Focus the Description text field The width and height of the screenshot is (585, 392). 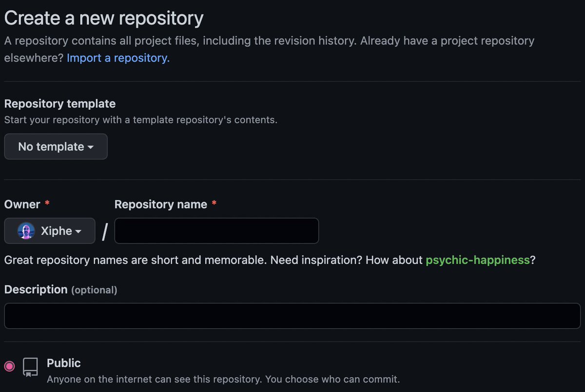click(x=292, y=316)
